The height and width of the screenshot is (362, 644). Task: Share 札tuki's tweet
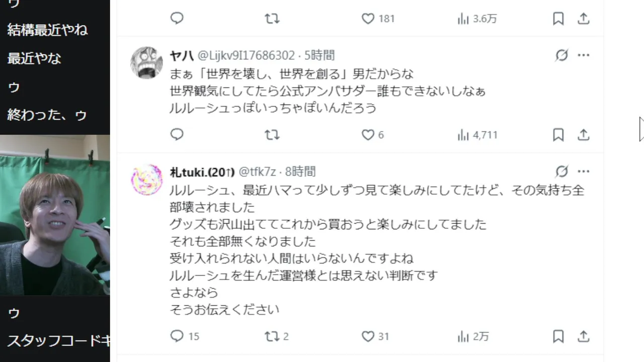click(583, 336)
